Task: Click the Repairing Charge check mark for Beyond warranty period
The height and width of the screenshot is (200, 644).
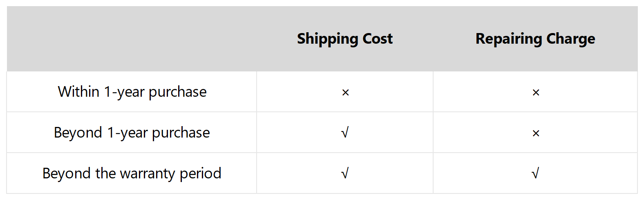Action: (535, 173)
